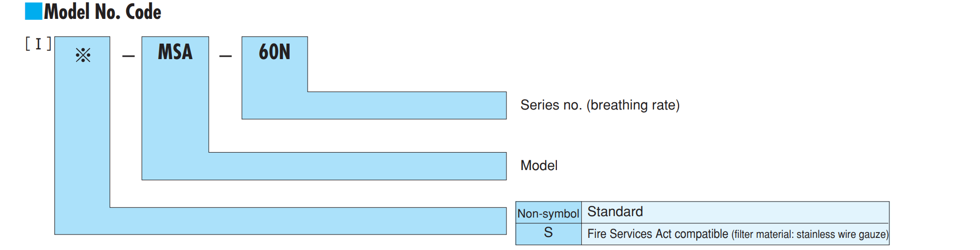
Task: Click the 60N series code box
Action: 275,52
